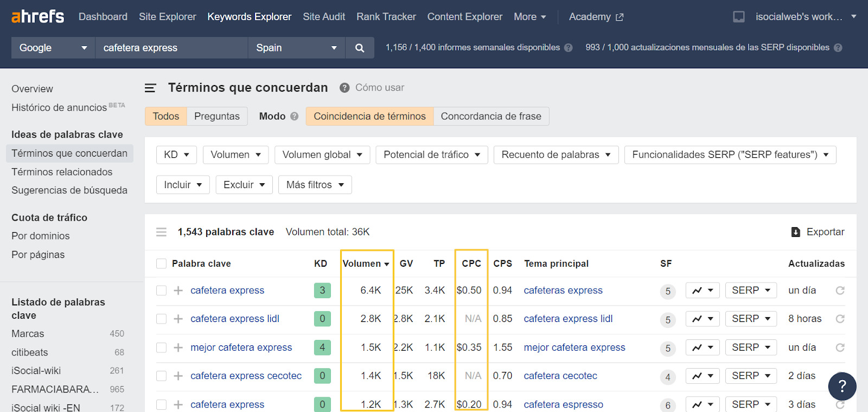This screenshot has height=412, width=868.
Task: Open trend chart for 'cafetera express cecotec'
Action: pyautogui.click(x=703, y=376)
